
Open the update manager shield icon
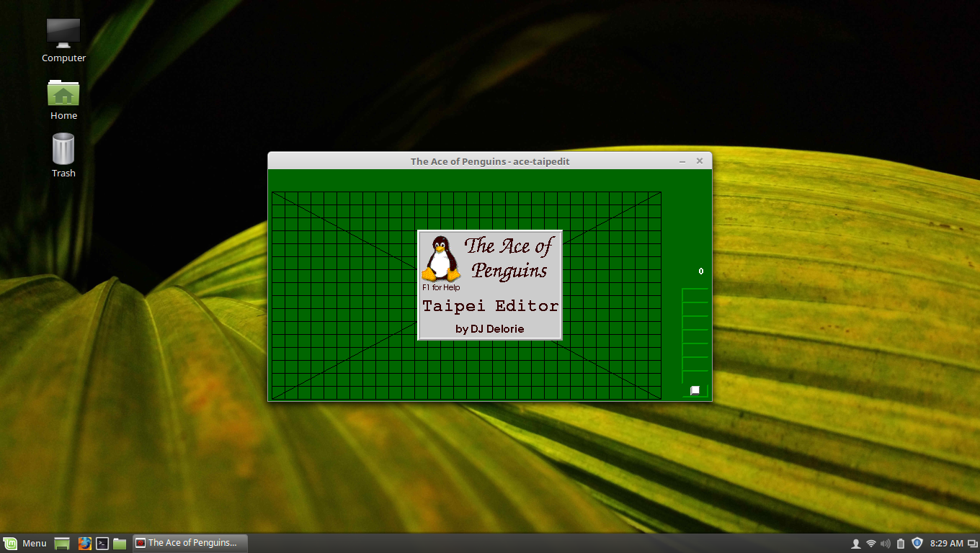point(917,543)
